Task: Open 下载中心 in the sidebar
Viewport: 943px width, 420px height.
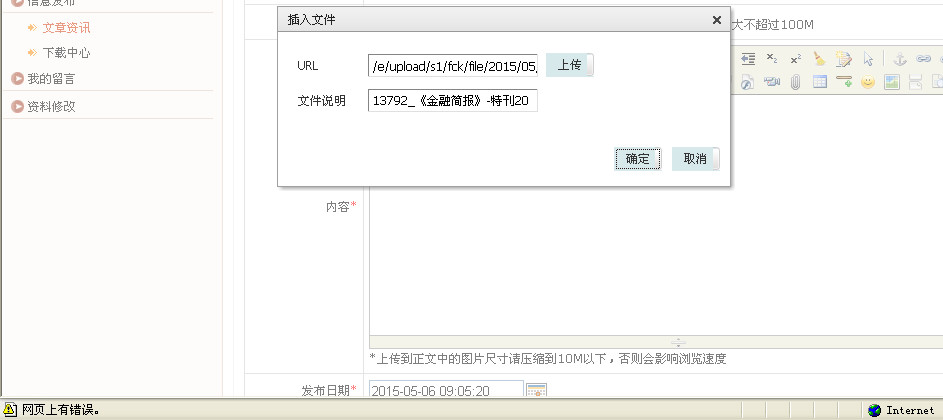Action: (x=66, y=52)
